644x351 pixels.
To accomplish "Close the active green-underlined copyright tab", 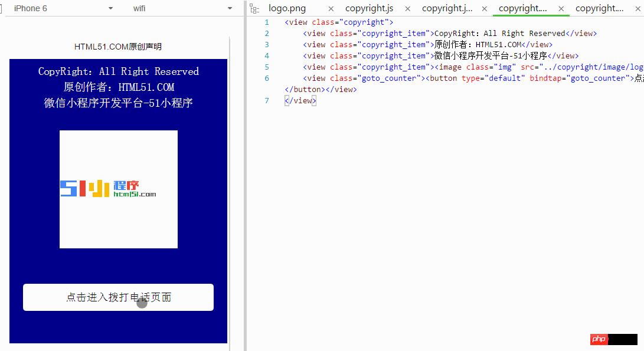I will [x=561, y=8].
